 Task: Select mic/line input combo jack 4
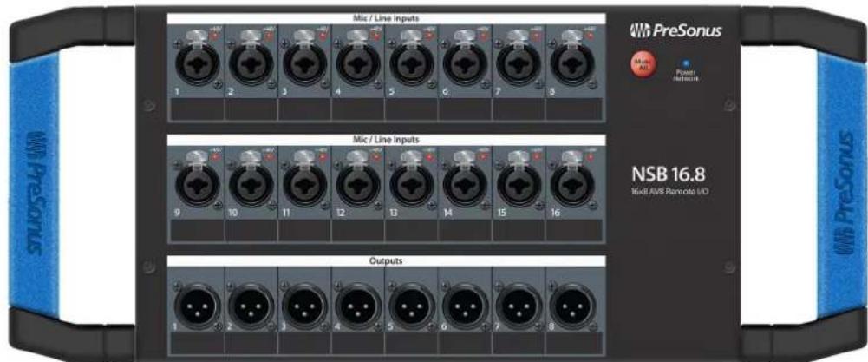coord(358,65)
